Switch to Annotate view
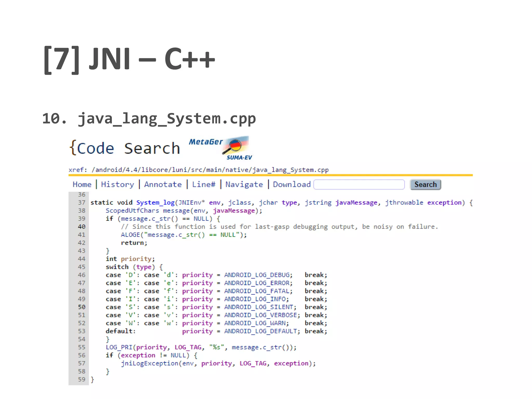 (x=163, y=184)
